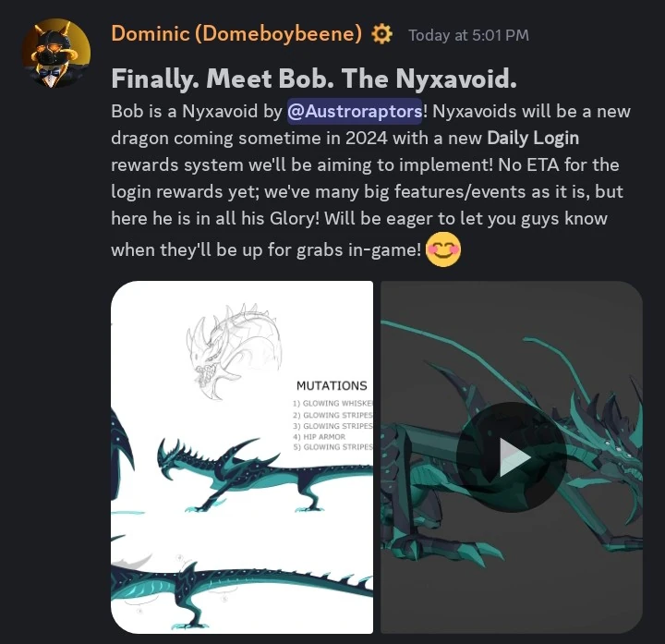The width and height of the screenshot is (665, 644).
Task: Click the message body paragraph text
Action: [x=370, y=182]
